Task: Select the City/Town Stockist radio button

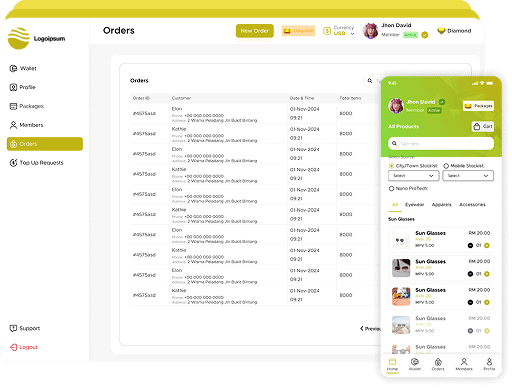Action: point(391,166)
